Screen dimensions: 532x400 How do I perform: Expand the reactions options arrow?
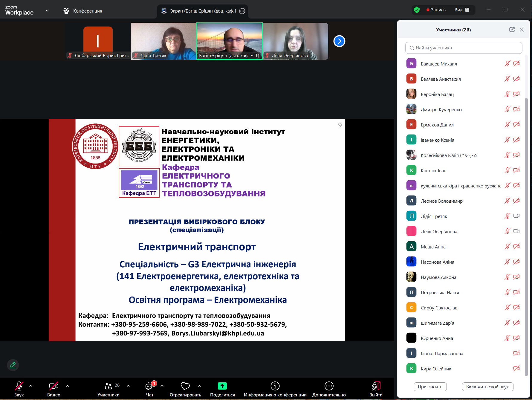coord(199,386)
